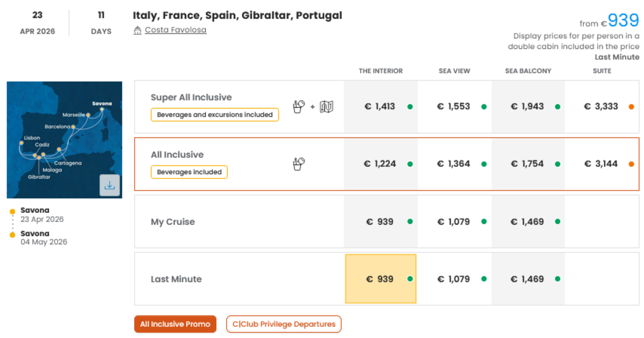Viewport: 644px width, 338px height.
Task: Click the Beverages and excursions included badge
Action: point(215,114)
